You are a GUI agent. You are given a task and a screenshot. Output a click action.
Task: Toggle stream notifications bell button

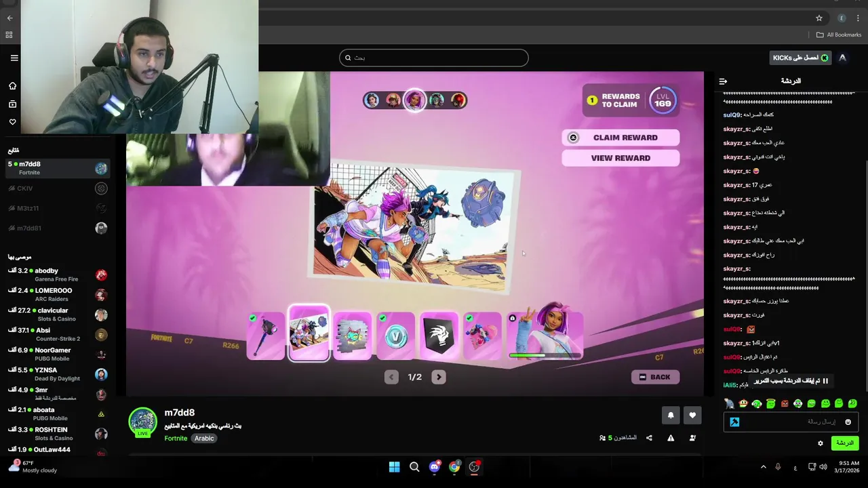click(671, 415)
